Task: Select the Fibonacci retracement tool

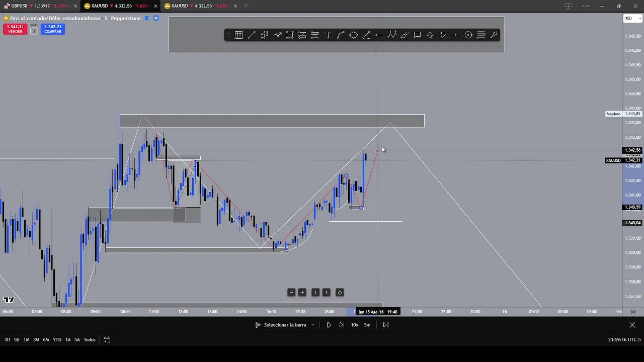Action: click(x=315, y=35)
